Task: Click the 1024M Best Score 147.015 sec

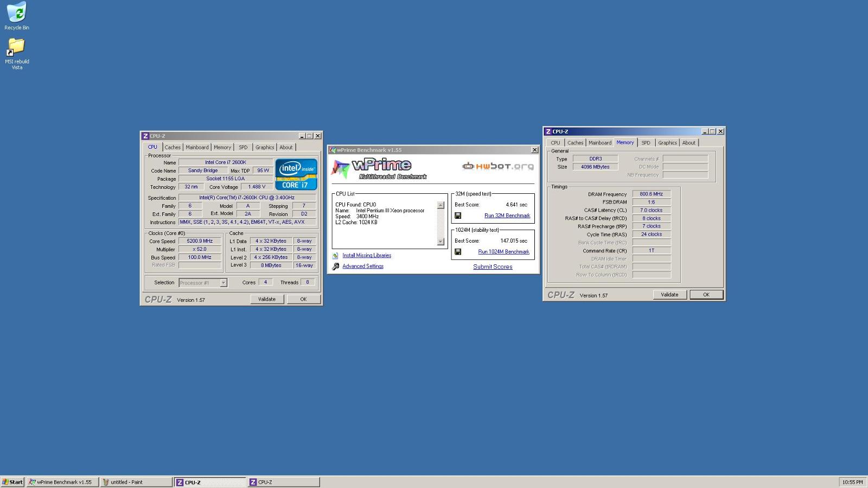Action: [514, 241]
